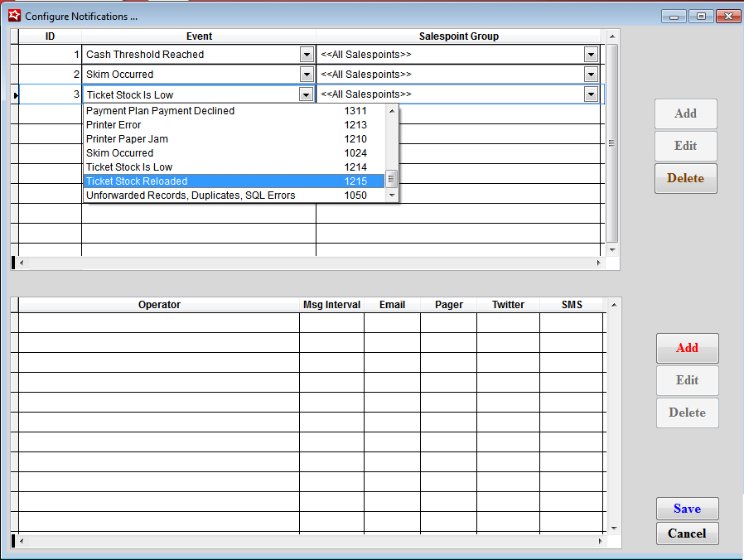Click the right arrow of the horizontal scrollbar
The width and height of the screenshot is (744, 560).
[x=600, y=263]
